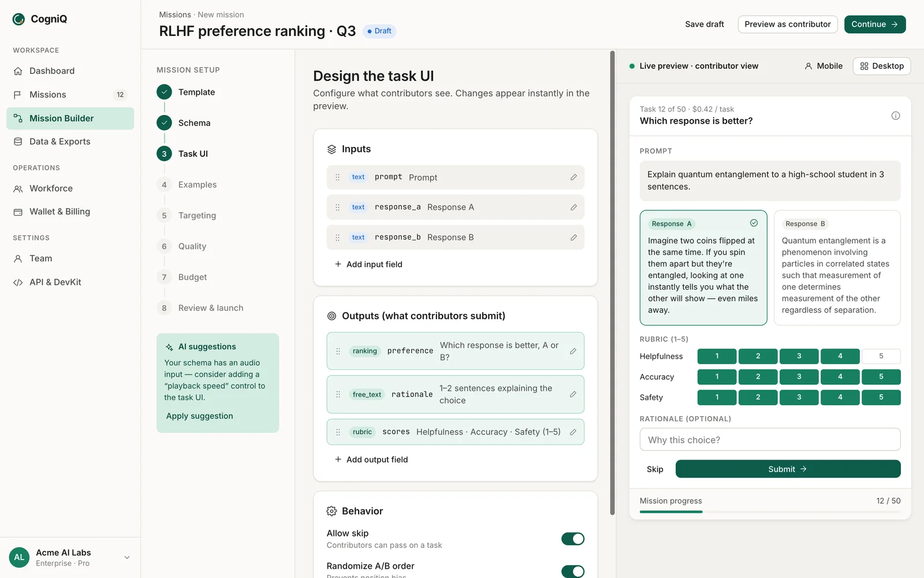Open Data & Exports in sidebar
This screenshot has width=924, height=578.
pos(70,142)
